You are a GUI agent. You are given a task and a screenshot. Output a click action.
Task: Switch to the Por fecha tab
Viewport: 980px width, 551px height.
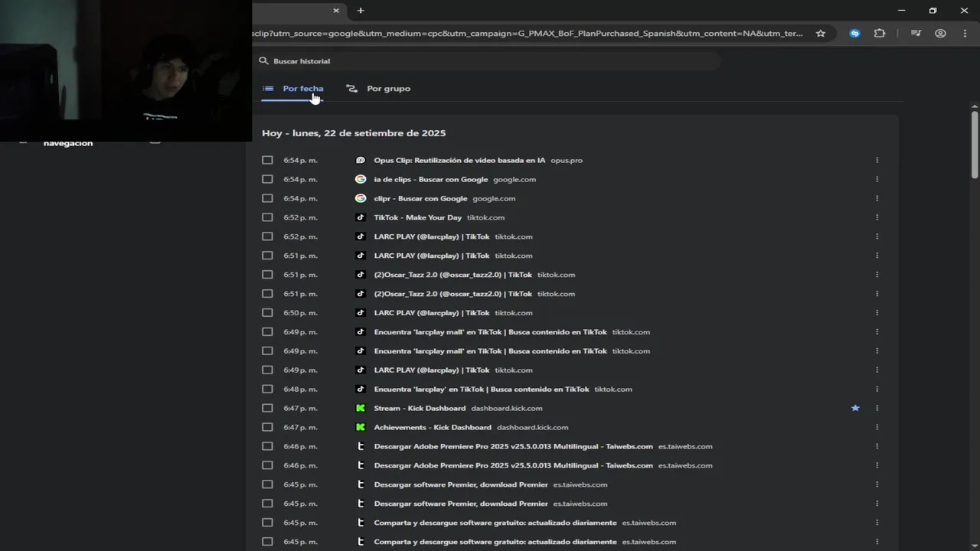pyautogui.click(x=293, y=89)
